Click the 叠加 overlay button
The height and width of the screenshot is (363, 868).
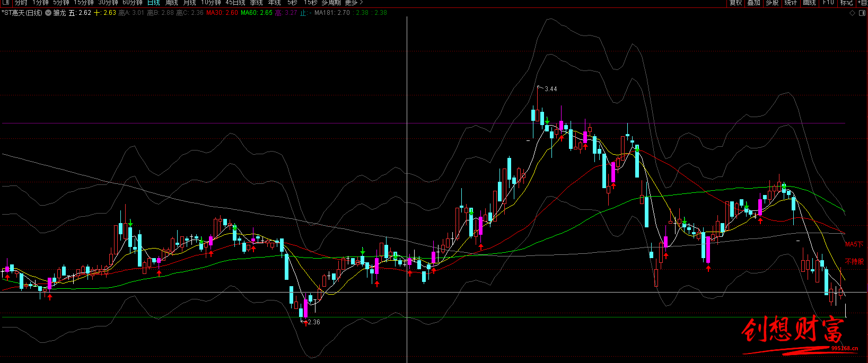[x=754, y=3]
